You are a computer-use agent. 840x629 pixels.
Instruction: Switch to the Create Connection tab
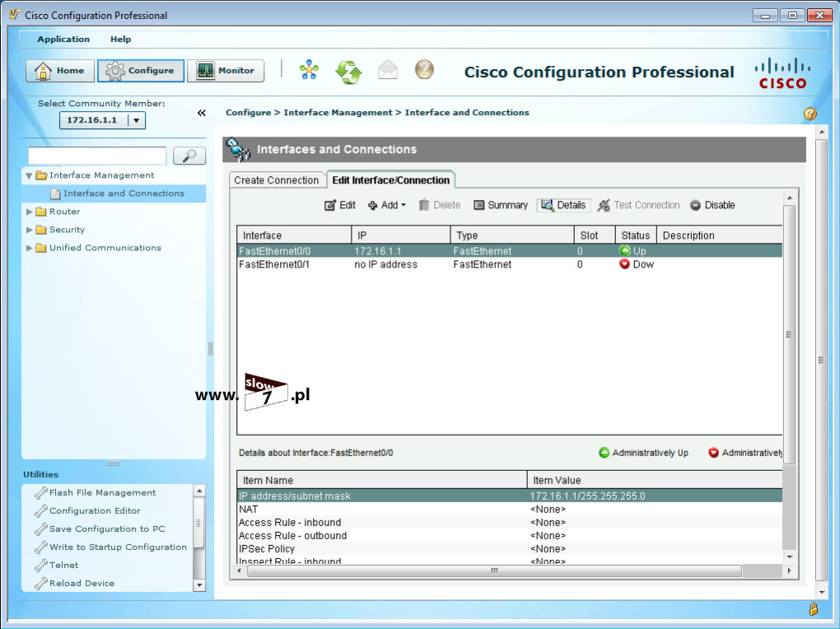[x=277, y=180]
